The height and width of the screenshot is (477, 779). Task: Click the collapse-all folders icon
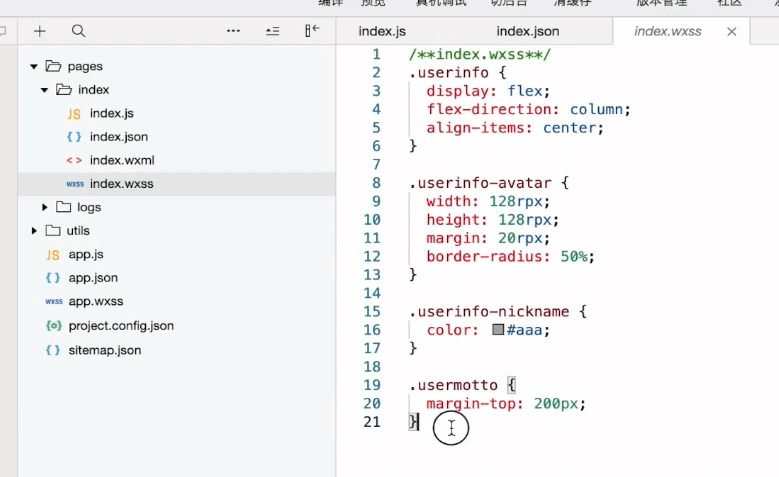[x=272, y=31]
